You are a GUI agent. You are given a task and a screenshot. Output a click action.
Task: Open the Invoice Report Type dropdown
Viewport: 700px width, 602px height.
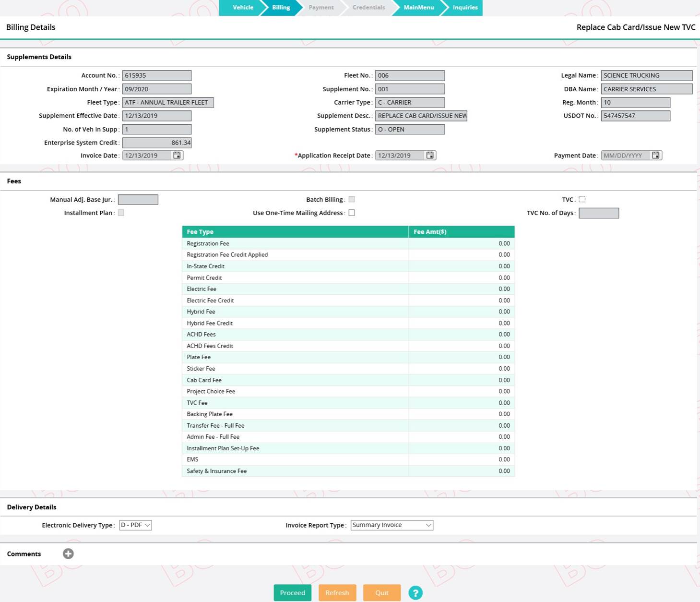pyautogui.click(x=392, y=525)
